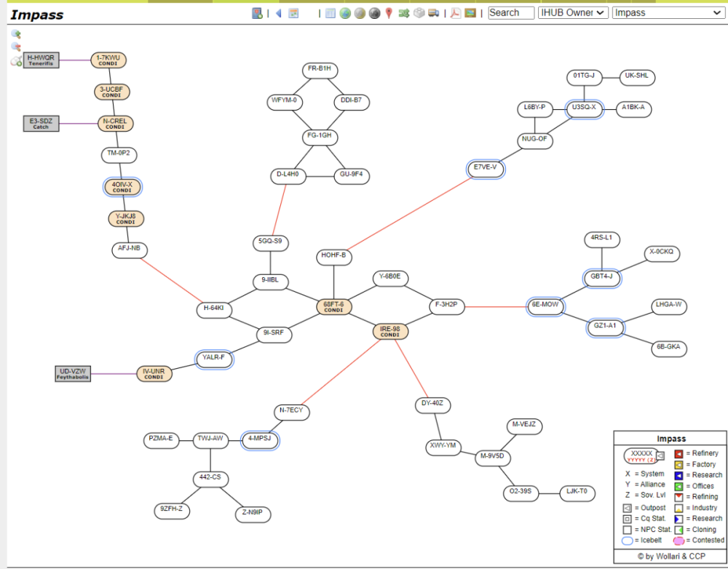The height and width of the screenshot is (569, 728).
Task: Click inside the Search field
Action: click(511, 12)
